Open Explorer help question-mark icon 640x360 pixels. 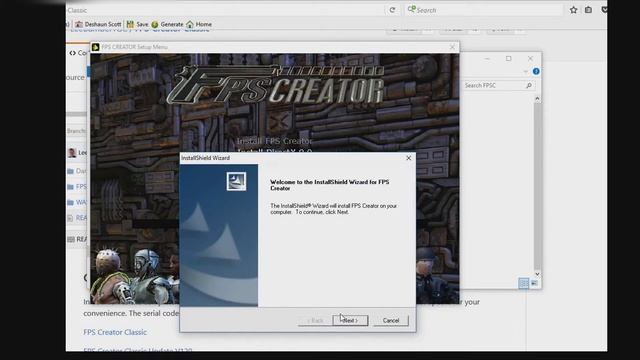536,71
